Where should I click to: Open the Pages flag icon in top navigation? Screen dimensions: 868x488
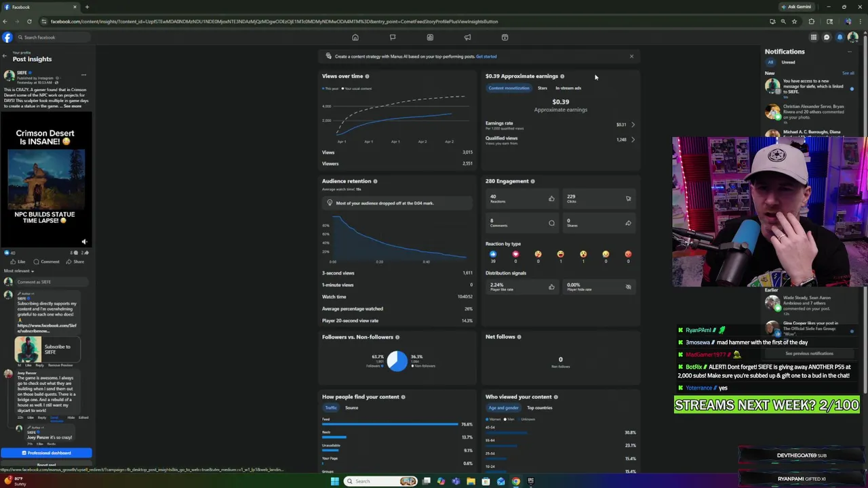[393, 37]
